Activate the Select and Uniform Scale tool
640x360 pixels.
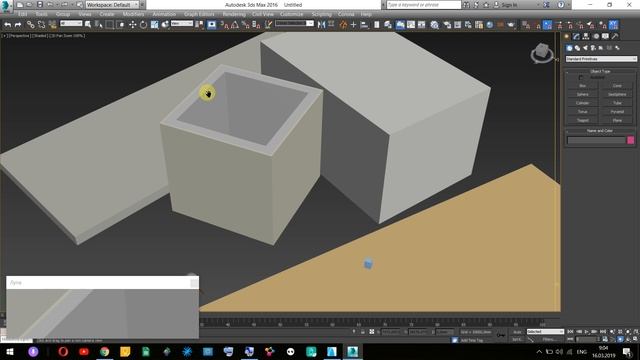(154, 25)
